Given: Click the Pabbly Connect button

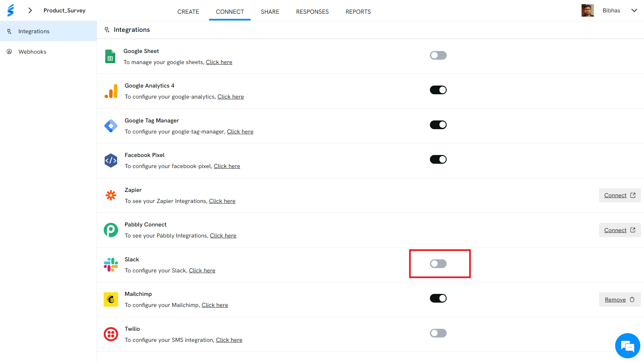Looking at the screenshot, I should (x=620, y=230).
